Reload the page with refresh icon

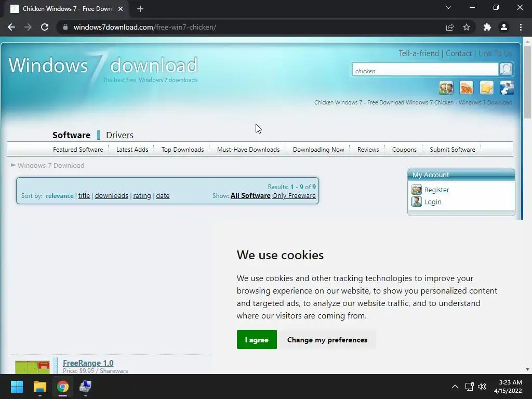(45, 27)
